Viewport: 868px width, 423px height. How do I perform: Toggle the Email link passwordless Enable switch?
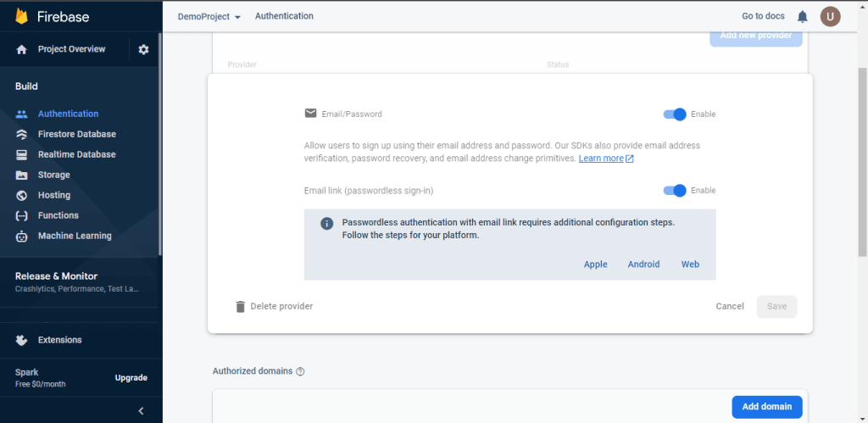(675, 191)
